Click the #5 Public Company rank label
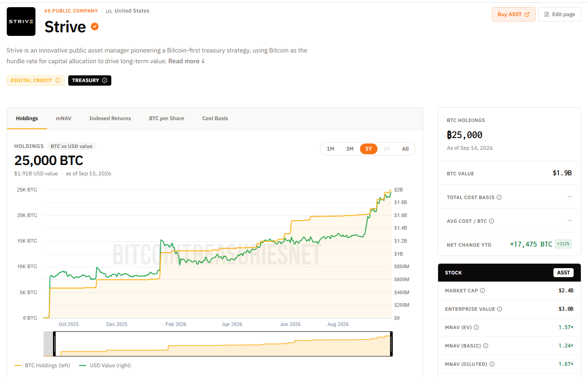 coord(71,11)
